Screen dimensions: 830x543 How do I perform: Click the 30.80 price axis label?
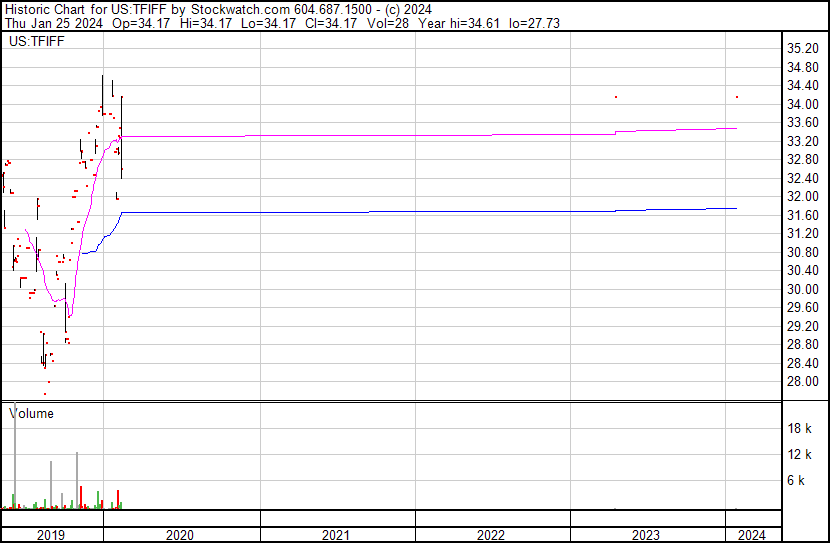pos(802,252)
